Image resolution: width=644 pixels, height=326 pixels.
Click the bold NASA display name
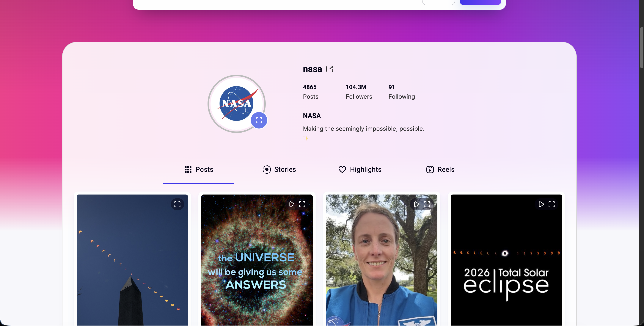click(312, 116)
